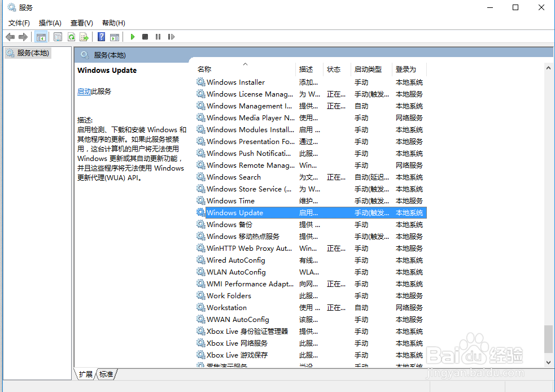555x392 pixels.
Task: Click the 网络服务 login cell of Workstation
Action: [409, 308]
